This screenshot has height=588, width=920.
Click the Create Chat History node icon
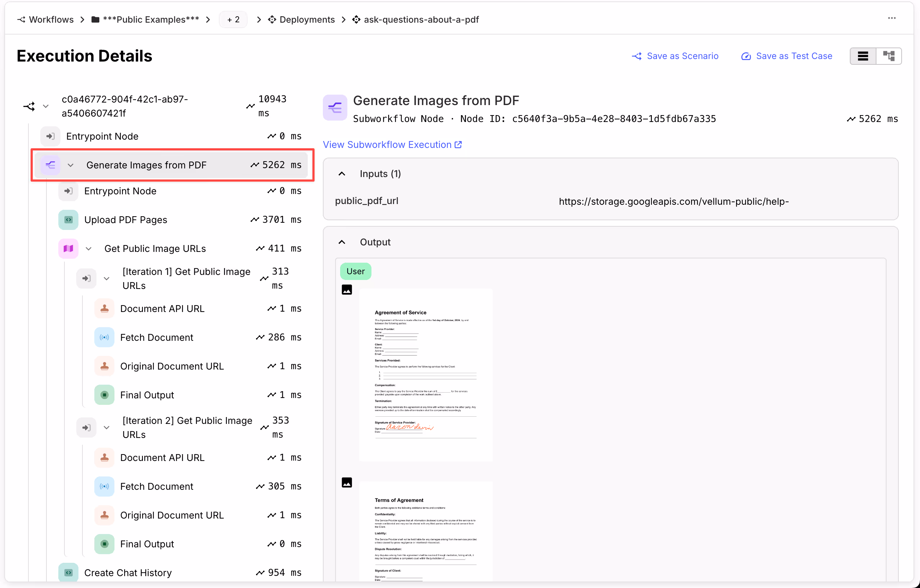[x=68, y=572]
